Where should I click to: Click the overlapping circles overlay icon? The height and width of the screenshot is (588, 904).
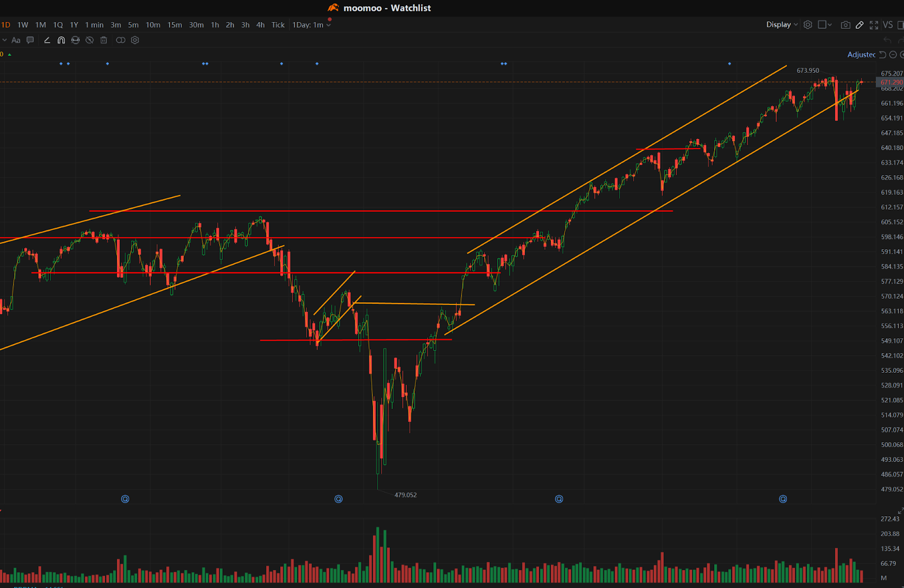pyautogui.click(x=120, y=40)
